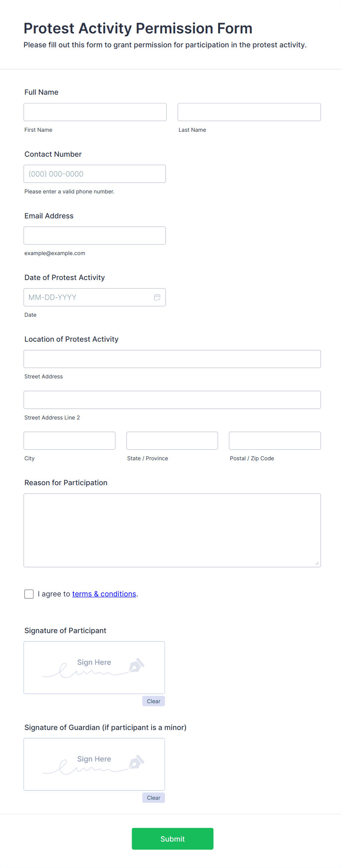Click the Street Address field
341x868 pixels.
coord(172,359)
